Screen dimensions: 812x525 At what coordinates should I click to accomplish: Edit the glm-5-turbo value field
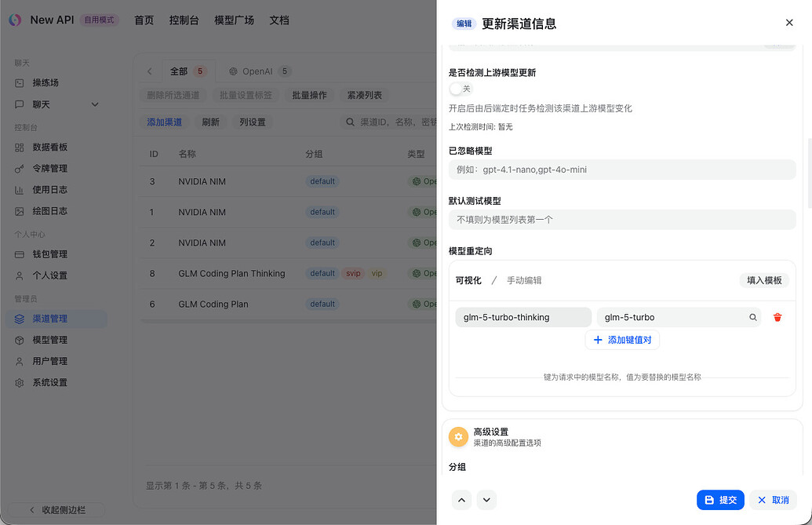pos(679,317)
